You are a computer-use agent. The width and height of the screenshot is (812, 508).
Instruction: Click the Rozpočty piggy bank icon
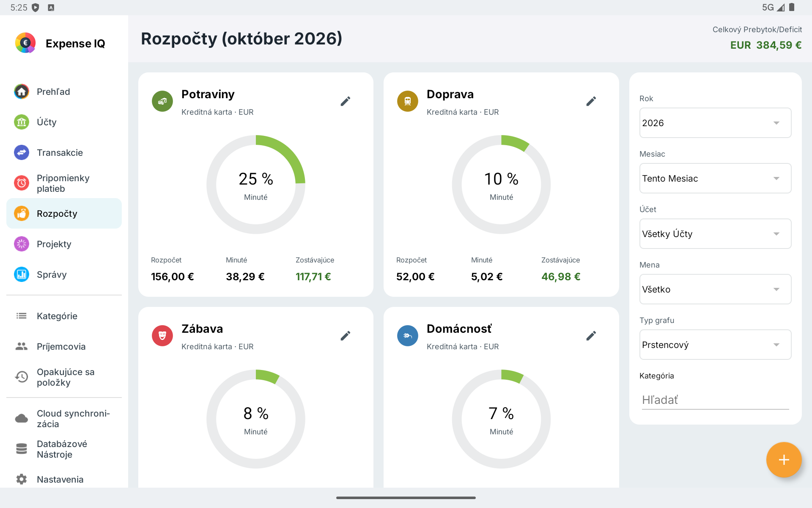22,213
